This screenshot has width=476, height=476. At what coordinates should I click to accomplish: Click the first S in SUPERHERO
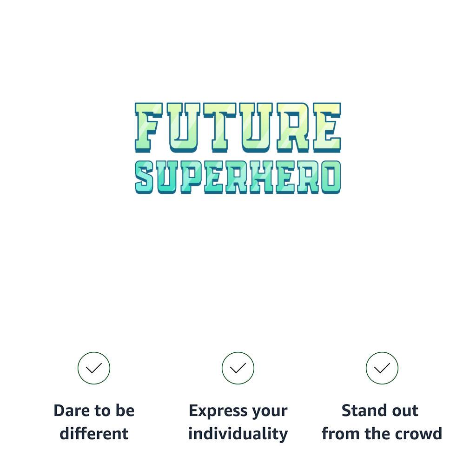[x=144, y=177]
